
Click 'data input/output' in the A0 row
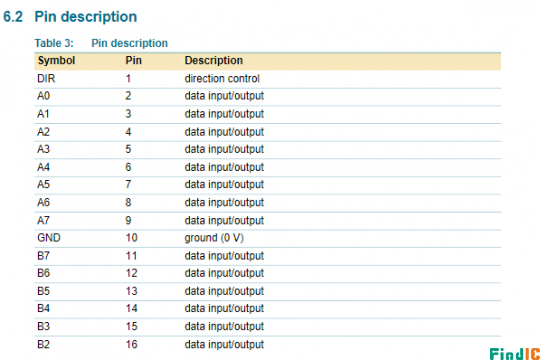[x=224, y=96]
